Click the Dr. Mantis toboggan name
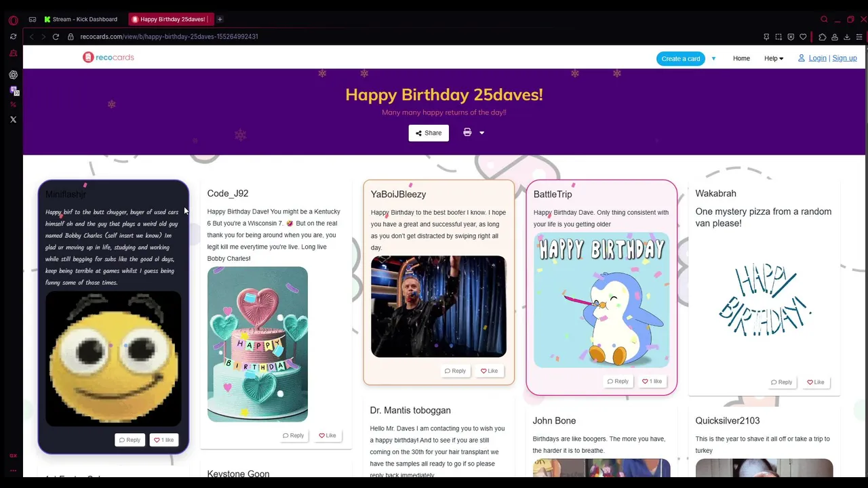 [410, 410]
